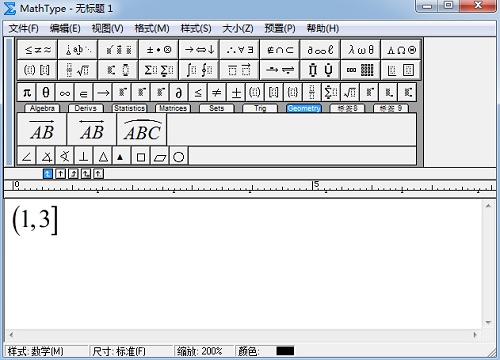Insert the infinity symbol from the small bar
The width and height of the screenshot is (500, 360).
pyautogui.click(x=65, y=92)
